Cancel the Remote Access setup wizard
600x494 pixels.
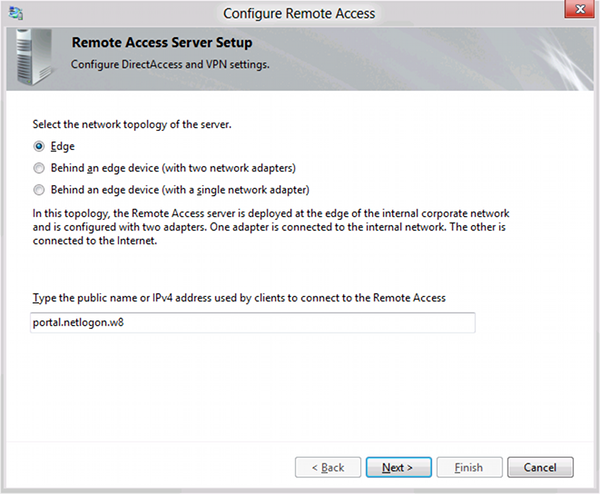[540, 467]
